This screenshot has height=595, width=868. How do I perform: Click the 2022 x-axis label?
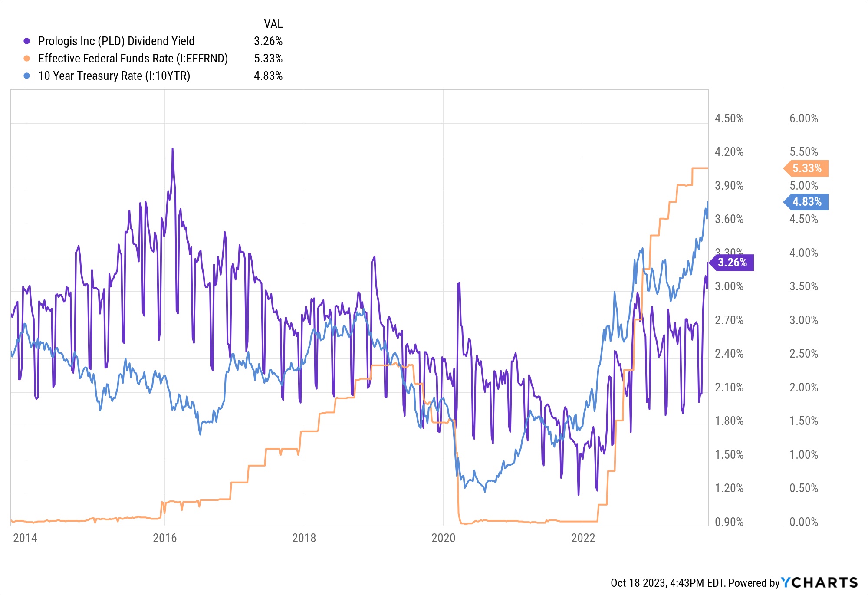click(583, 538)
